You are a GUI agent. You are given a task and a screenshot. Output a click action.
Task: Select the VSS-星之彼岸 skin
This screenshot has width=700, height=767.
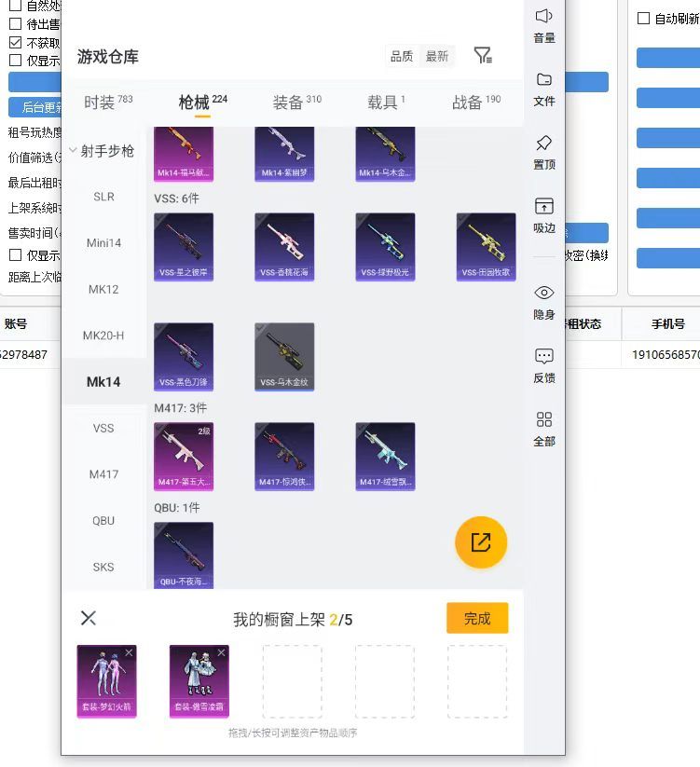tap(184, 247)
